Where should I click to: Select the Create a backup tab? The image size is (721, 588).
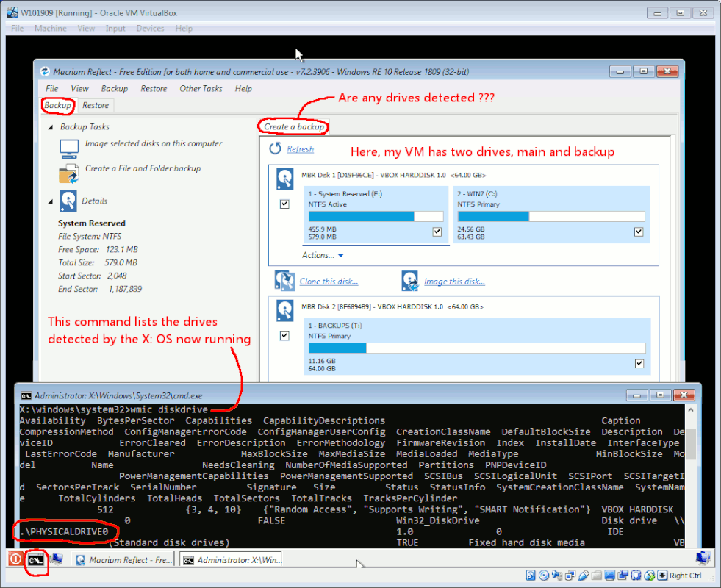pyautogui.click(x=294, y=127)
